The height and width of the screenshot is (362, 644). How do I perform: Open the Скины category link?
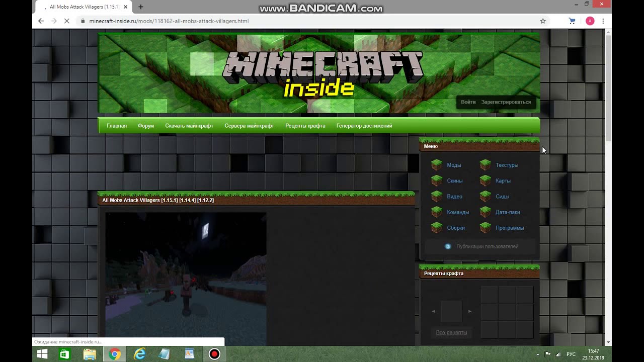click(455, 180)
